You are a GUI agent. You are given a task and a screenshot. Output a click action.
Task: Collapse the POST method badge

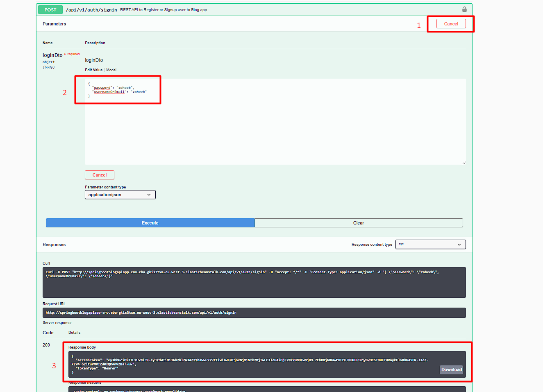click(x=50, y=10)
